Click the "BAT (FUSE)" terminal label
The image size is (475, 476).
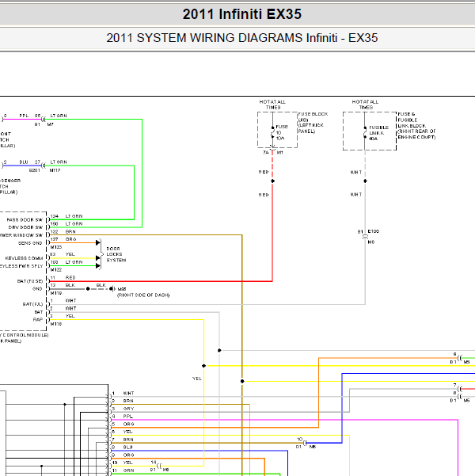[x=30, y=281]
